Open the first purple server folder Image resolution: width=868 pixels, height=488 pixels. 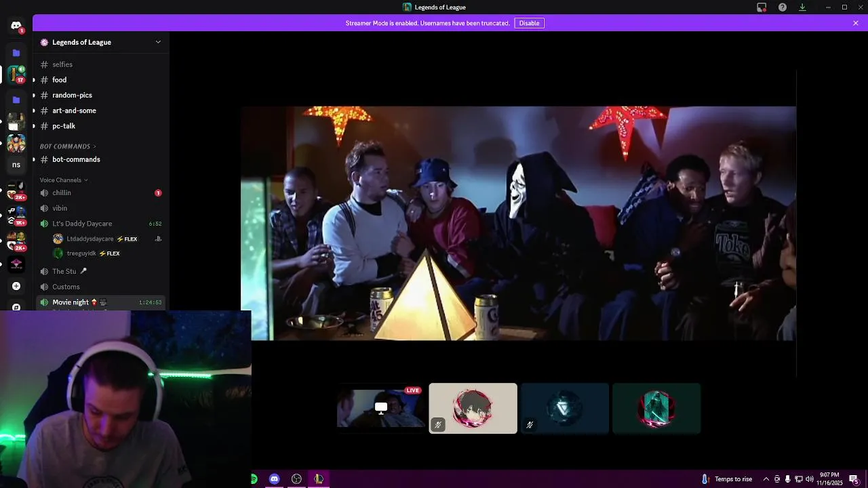click(x=16, y=53)
